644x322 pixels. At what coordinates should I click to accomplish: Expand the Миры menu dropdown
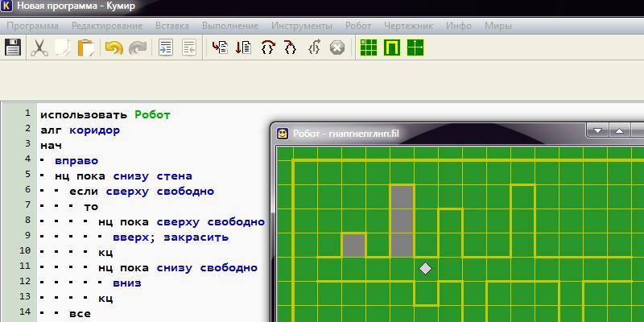coord(497,26)
